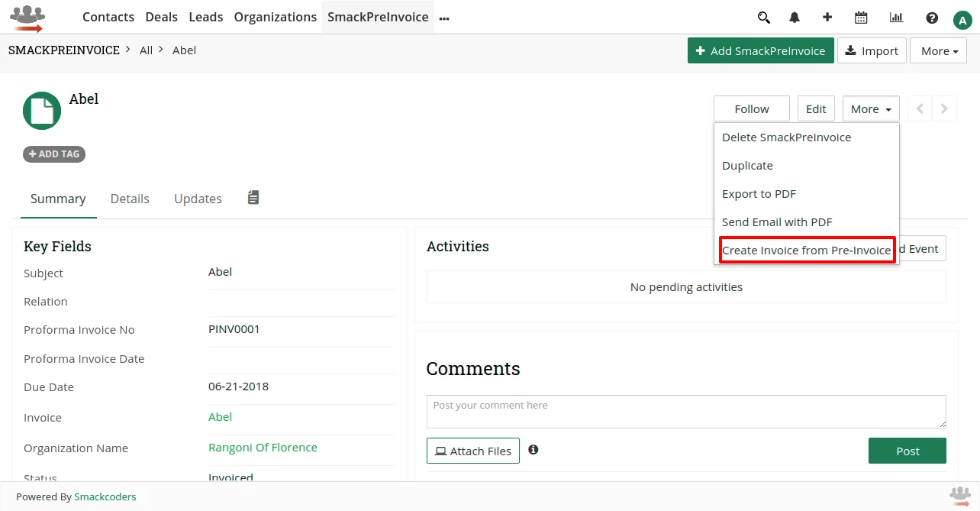This screenshot has height=511, width=980.
Task: Switch to the Details tab
Action: [130, 199]
